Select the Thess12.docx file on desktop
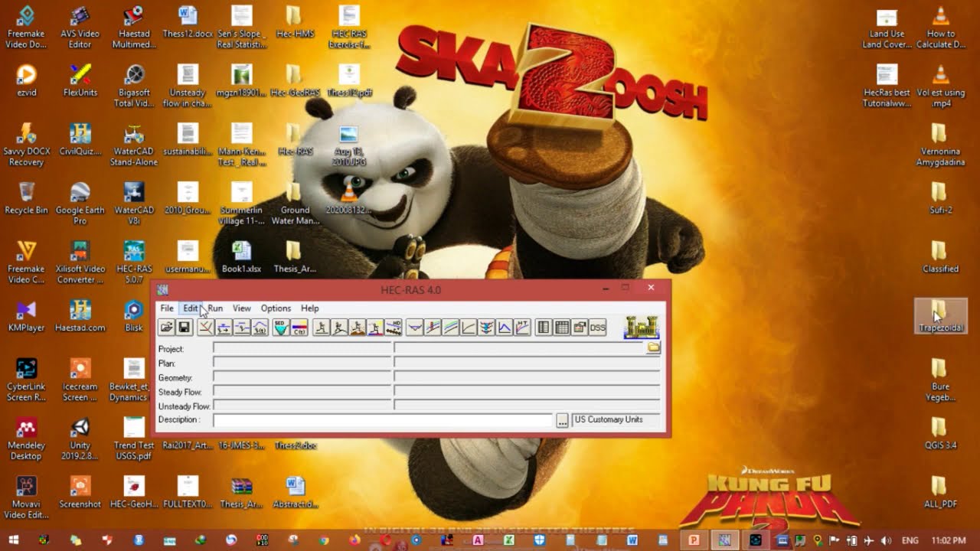The height and width of the screenshot is (551, 980). (188, 22)
